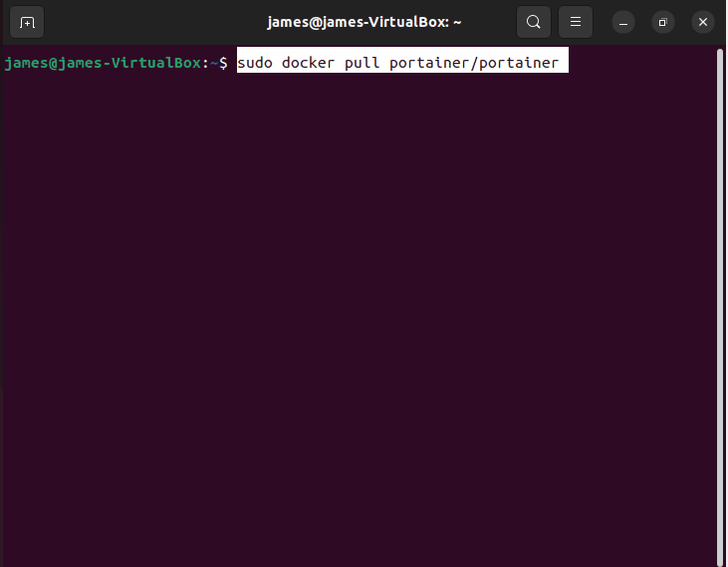Close the terminal window
The image size is (728, 567).
point(703,22)
